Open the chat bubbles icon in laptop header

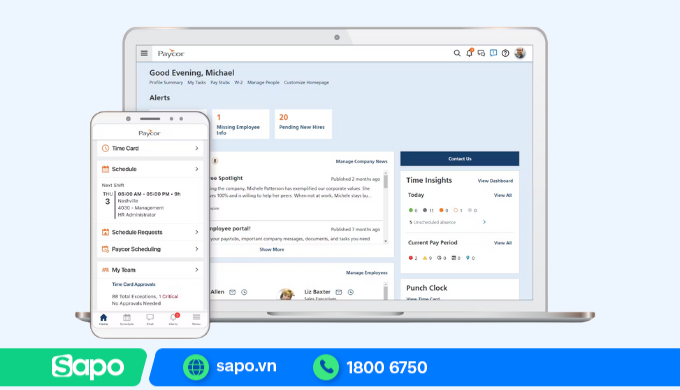click(x=481, y=53)
